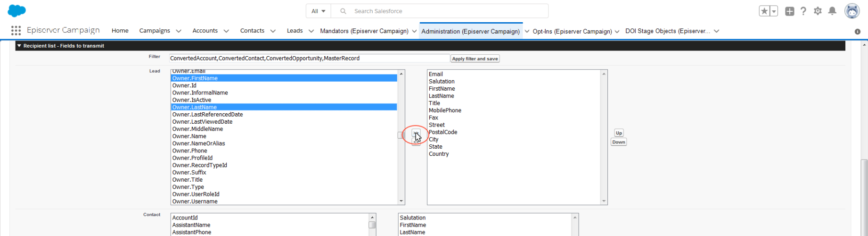Collapse 'Recipient list - Fields to transmit' section
The image size is (868, 236).
[x=19, y=46]
